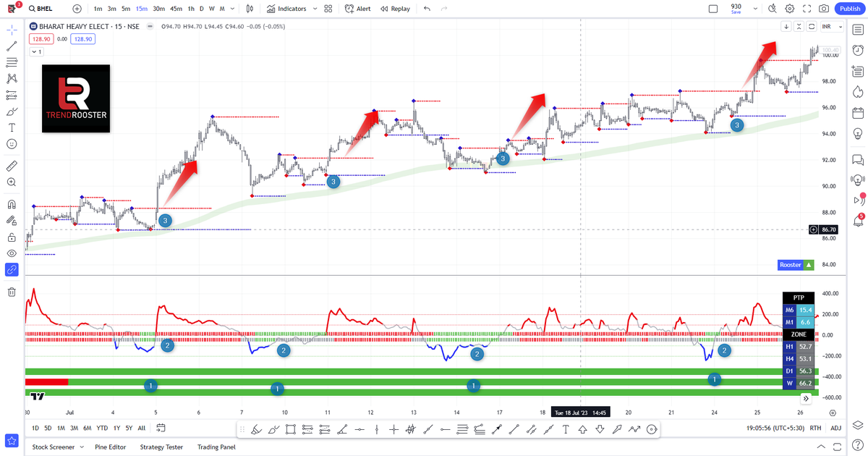Open the candlestick chart style selector
Image resolution: width=868 pixels, height=456 pixels.
(250, 9)
